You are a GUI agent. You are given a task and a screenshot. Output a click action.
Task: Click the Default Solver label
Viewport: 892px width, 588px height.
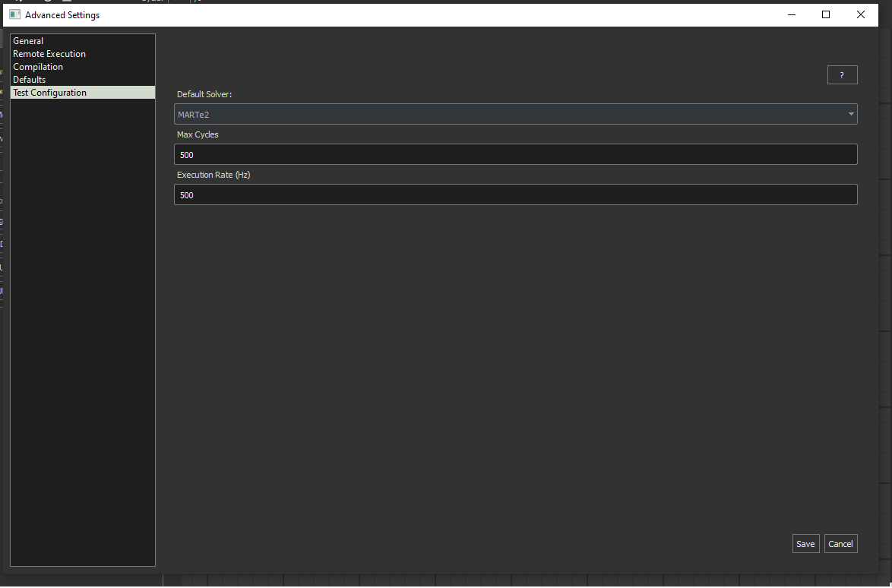pos(204,94)
